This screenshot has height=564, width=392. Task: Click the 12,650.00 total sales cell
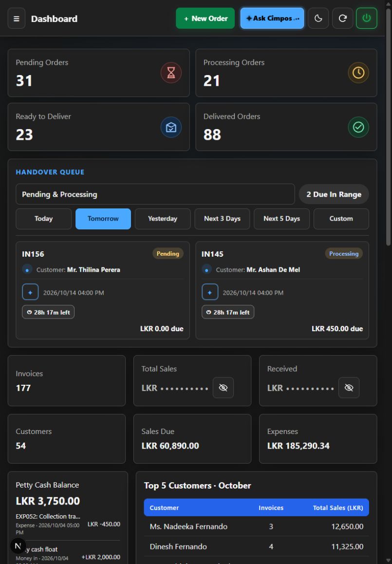pos(347,526)
